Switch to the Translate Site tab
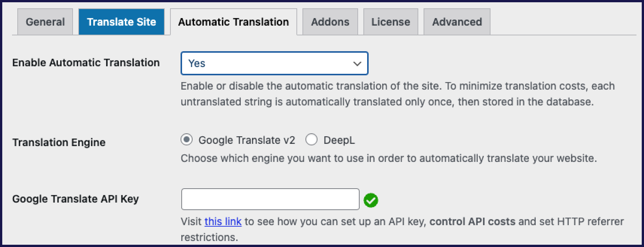The width and height of the screenshot is (644, 247). (x=122, y=22)
